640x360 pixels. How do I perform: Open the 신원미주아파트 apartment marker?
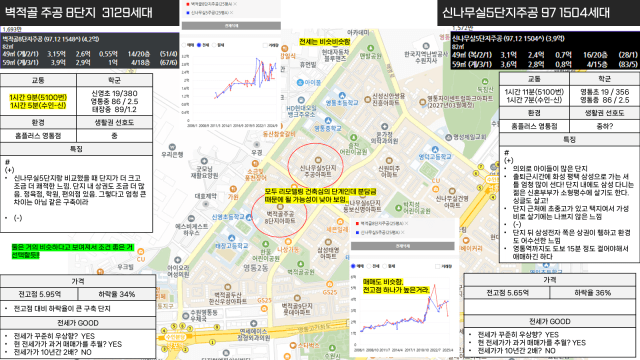(x=389, y=160)
